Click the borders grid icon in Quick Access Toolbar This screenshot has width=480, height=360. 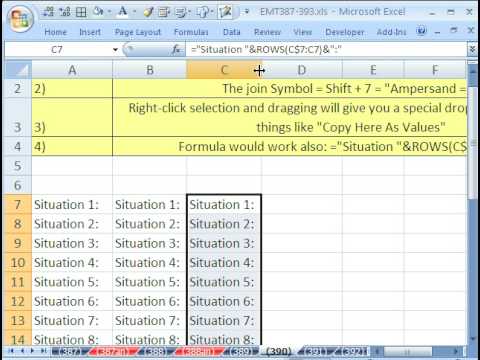click(x=81, y=12)
